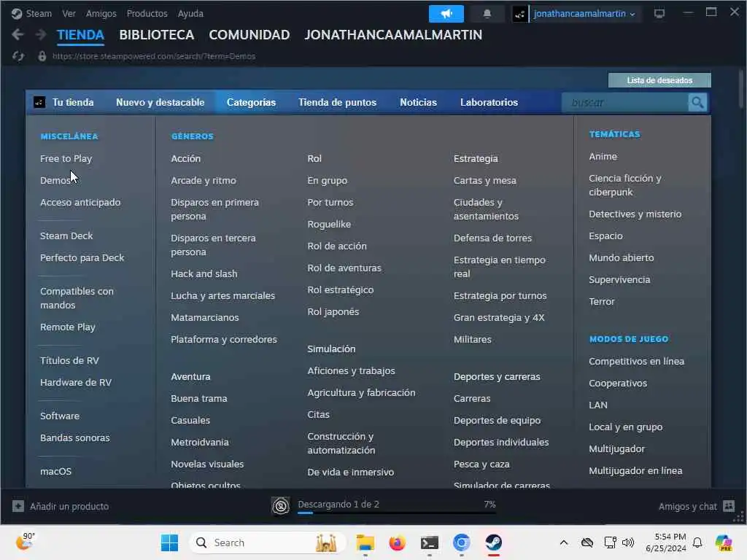The height and width of the screenshot is (560, 747).
Task: Open the Categorías dropdown
Action: point(251,102)
